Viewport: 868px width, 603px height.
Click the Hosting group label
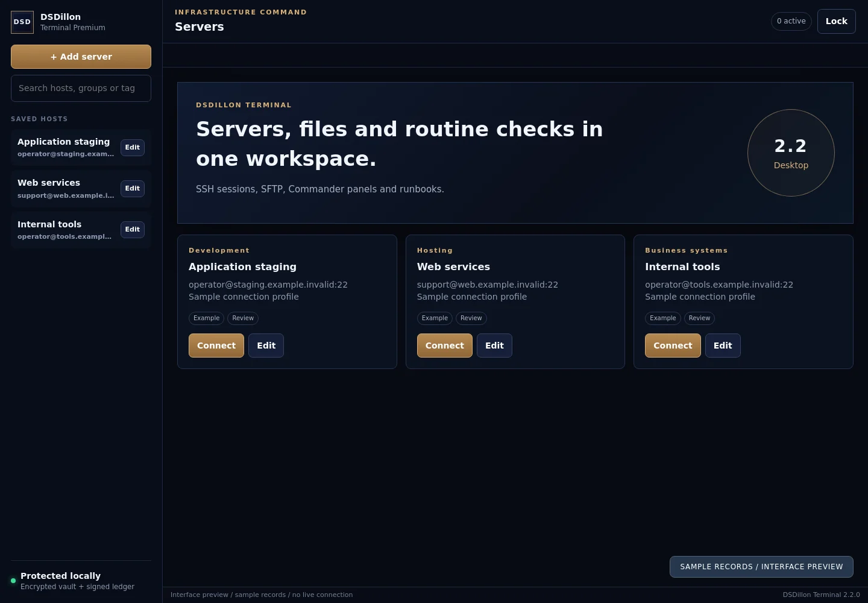[435, 250]
